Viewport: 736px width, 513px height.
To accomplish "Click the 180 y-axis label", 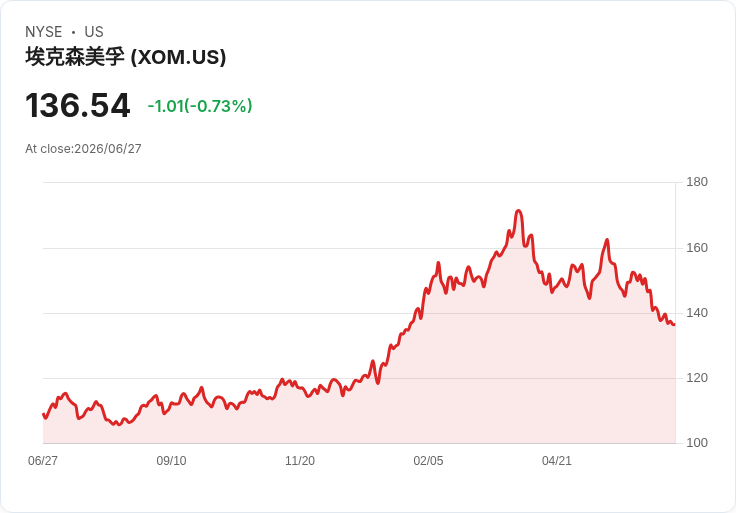I will coord(697,182).
